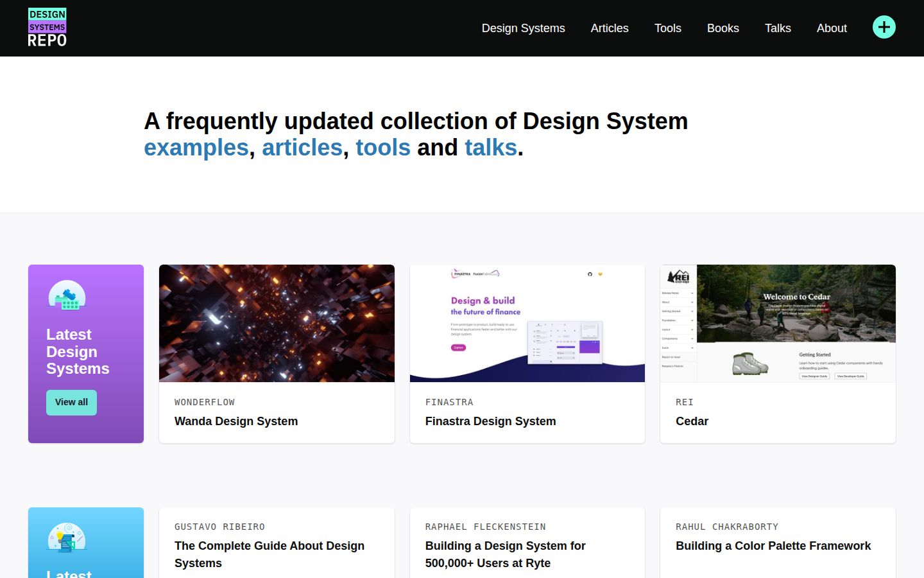Click the GUSTAVO RIBEIRO author label

pos(219,527)
